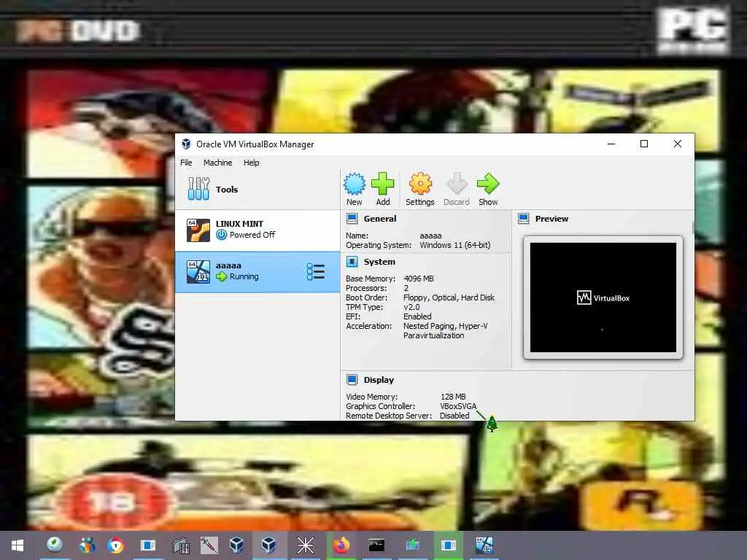This screenshot has width=747, height=560.
Task: Click the 'Powered Off' status text
Action: (x=252, y=235)
